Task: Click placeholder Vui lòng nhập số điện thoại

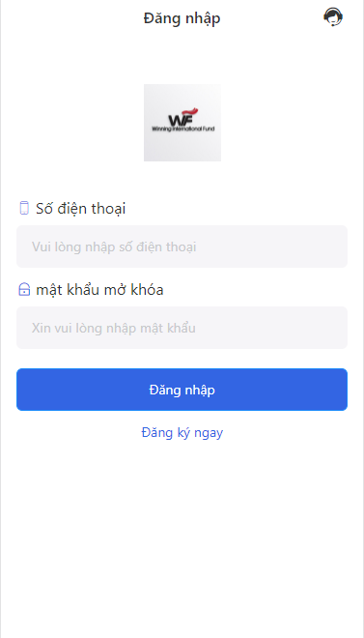Action: pos(114,246)
